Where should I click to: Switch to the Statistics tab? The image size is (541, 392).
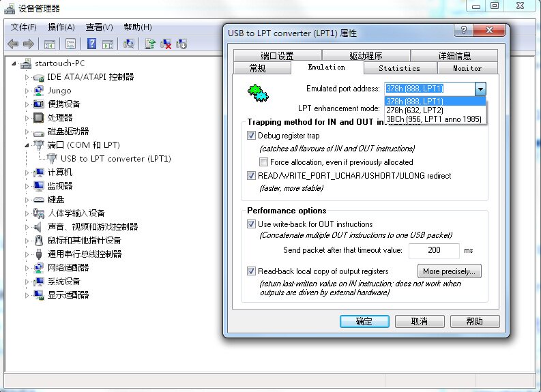tap(400, 68)
